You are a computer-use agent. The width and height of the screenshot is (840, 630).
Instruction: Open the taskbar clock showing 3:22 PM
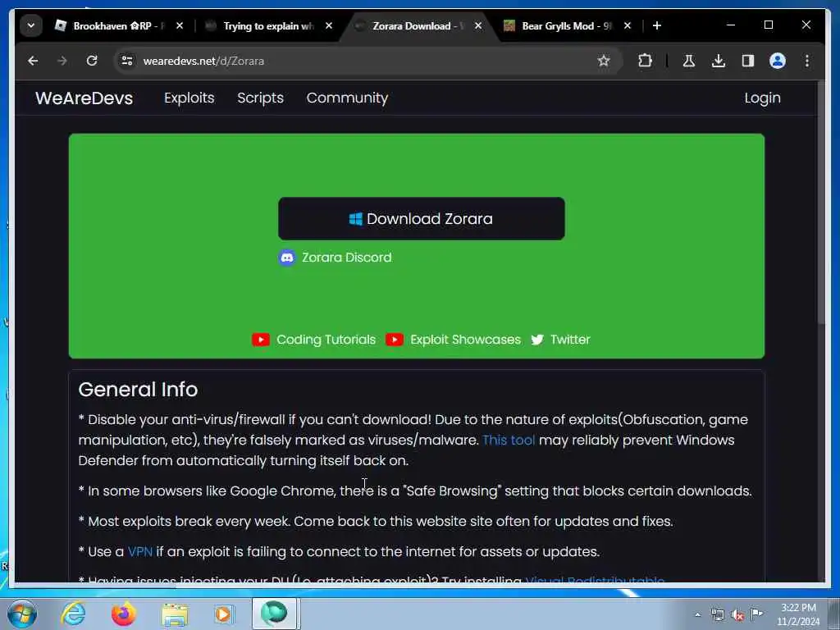coord(798,614)
